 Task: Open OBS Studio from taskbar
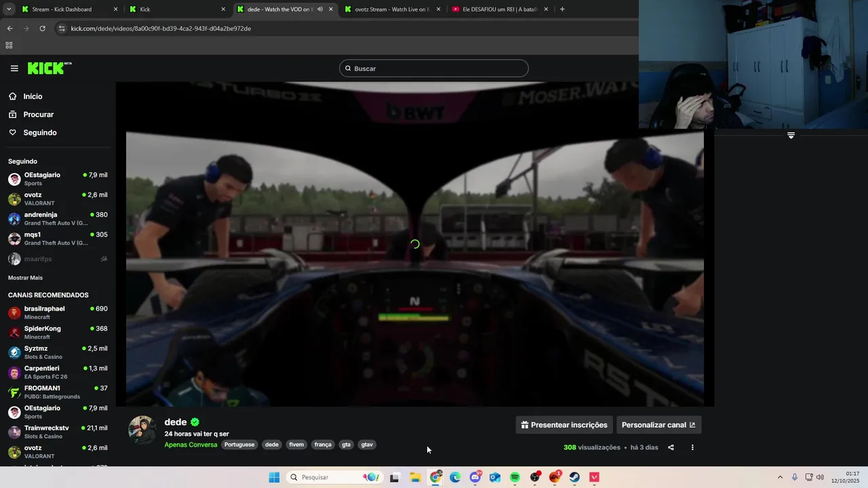(x=535, y=477)
